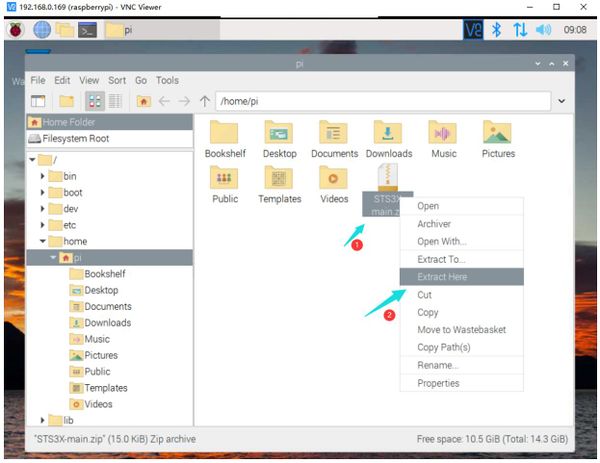Click the up arrow to go to the parent folder
The width and height of the screenshot is (600, 463).
(x=206, y=101)
